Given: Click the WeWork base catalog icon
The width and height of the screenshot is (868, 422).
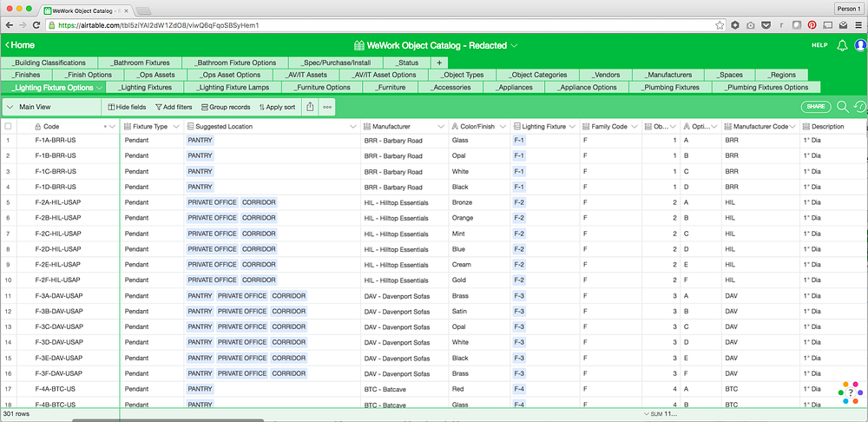Looking at the screenshot, I should tap(358, 45).
